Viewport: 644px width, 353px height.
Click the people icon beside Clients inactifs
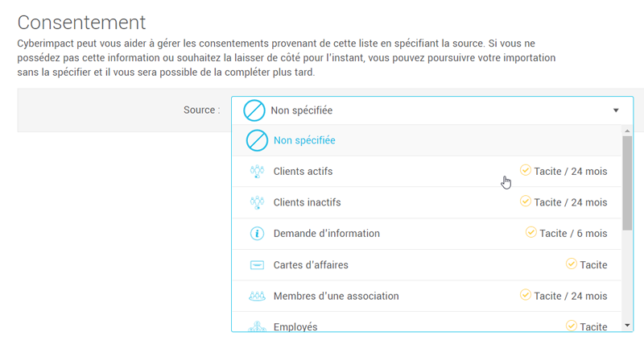[257, 202]
